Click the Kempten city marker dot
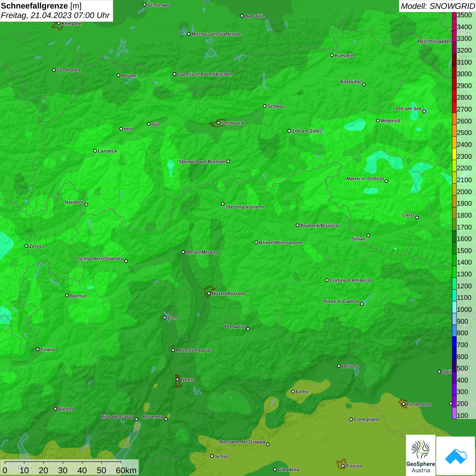The image size is (476, 476). [x=58, y=23]
